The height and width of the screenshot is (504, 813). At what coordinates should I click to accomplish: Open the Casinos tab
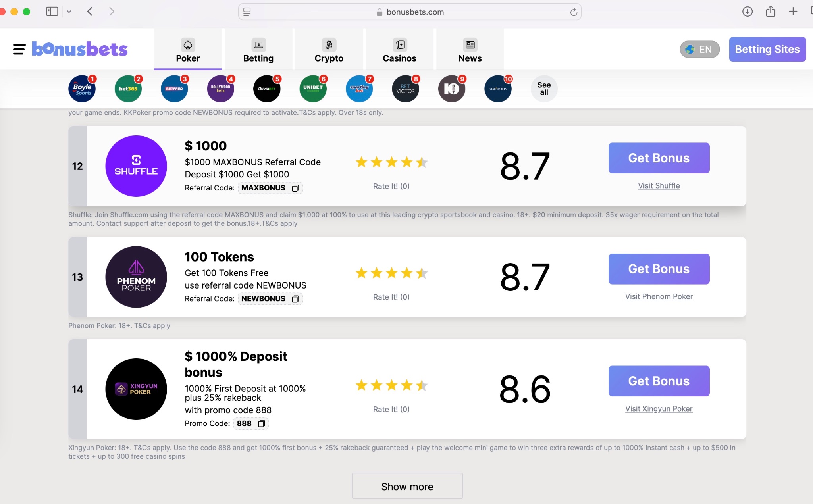click(x=399, y=50)
